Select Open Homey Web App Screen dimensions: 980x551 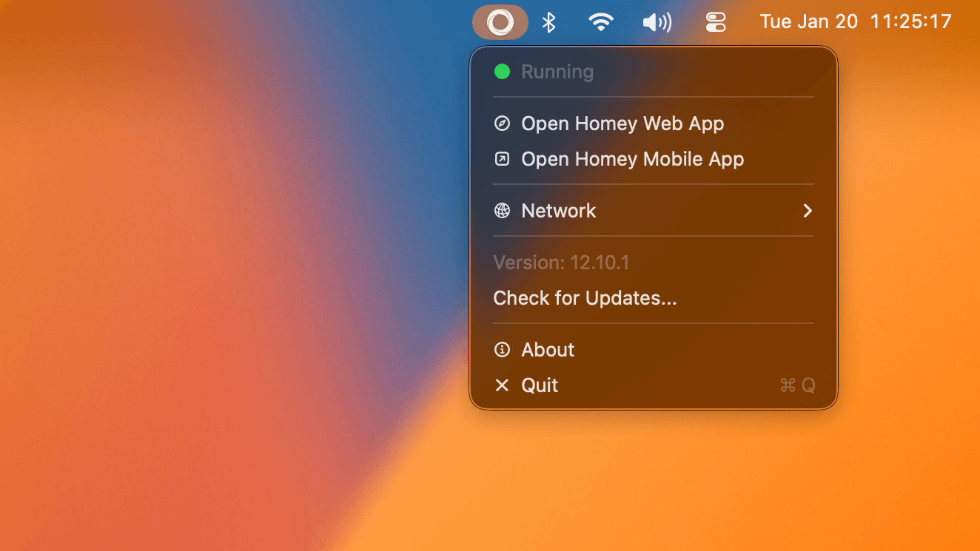622,123
